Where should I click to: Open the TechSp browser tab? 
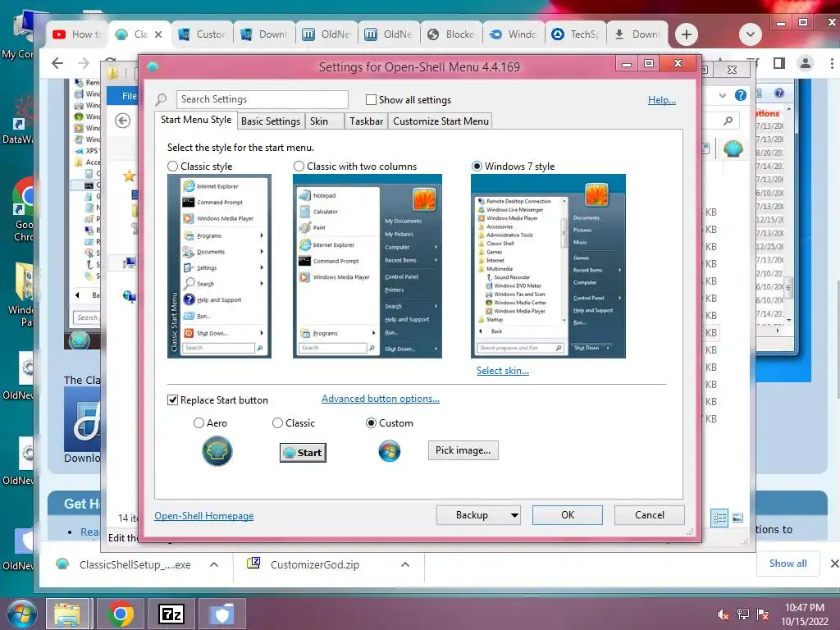[576, 34]
